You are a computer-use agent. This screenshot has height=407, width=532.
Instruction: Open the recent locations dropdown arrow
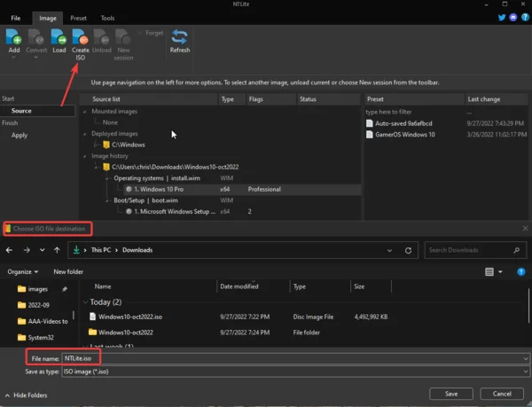click(x=42, y=250)
